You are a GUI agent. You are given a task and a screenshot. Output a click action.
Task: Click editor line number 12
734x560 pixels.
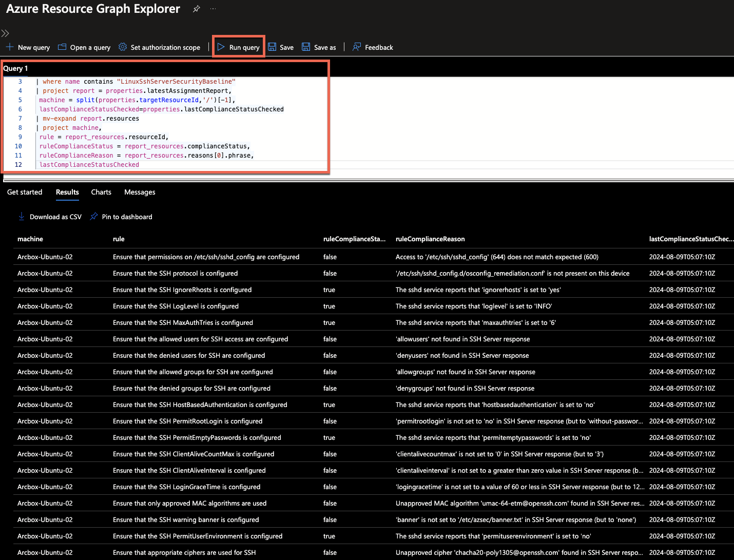click(x=18, y=165)
